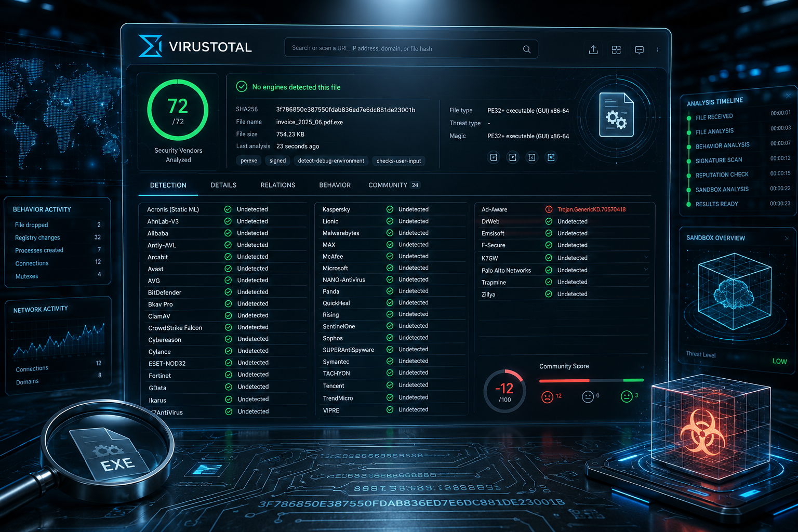Click the CrowdStrike Falcon vendor name
The width and height of the screenshot is (798, 532).
[175, 328]
